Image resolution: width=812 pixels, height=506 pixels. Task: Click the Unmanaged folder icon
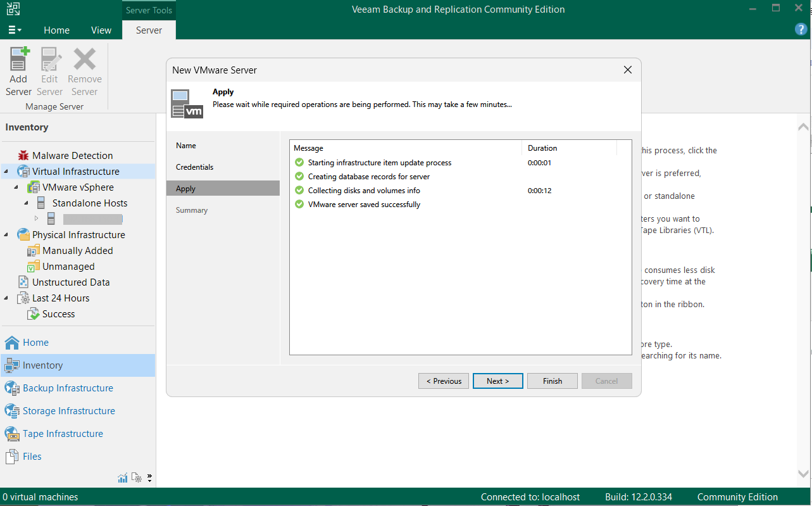coord(34,266)
